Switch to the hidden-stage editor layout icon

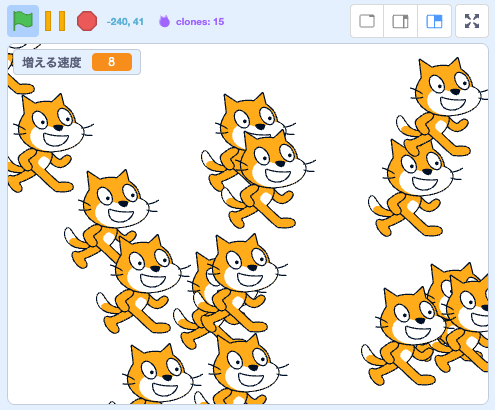tap(367, 21)
